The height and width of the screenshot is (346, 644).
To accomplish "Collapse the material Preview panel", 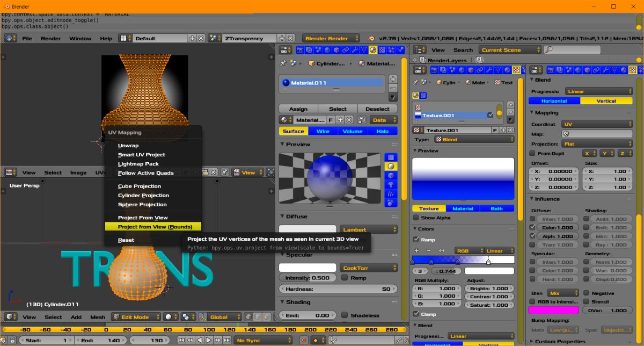I will (282, 145).
